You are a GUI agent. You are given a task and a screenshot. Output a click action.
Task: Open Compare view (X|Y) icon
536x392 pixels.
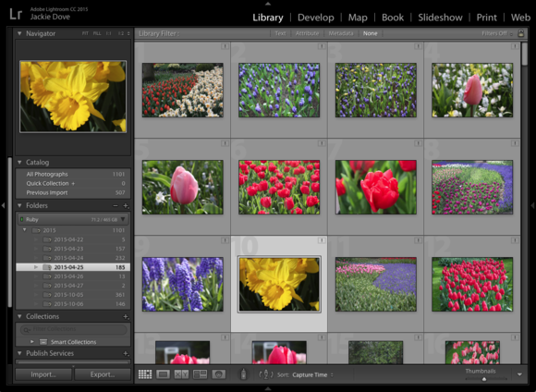click(181, 374)
